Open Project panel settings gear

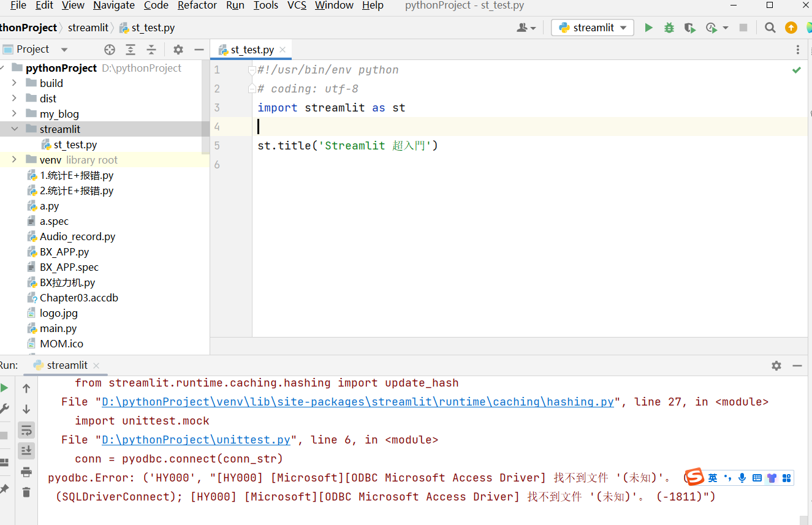178,50
